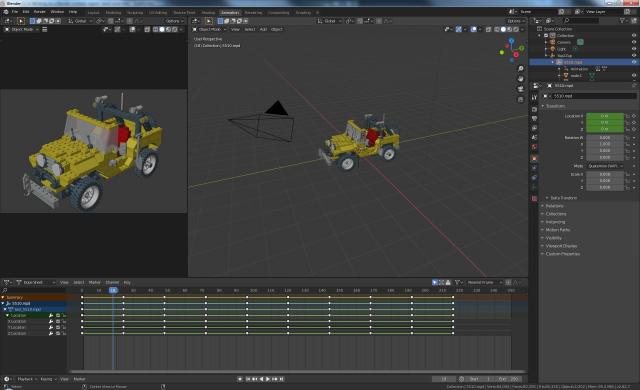The image size is (640, 390).
Task: Click the pan hand icon in the viewport
Action: tap(520, 79)
